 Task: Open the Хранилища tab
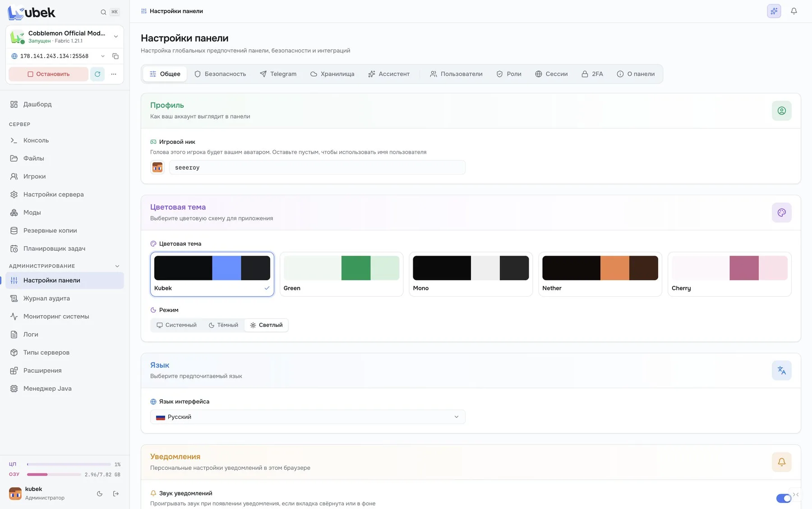(332, 74)
